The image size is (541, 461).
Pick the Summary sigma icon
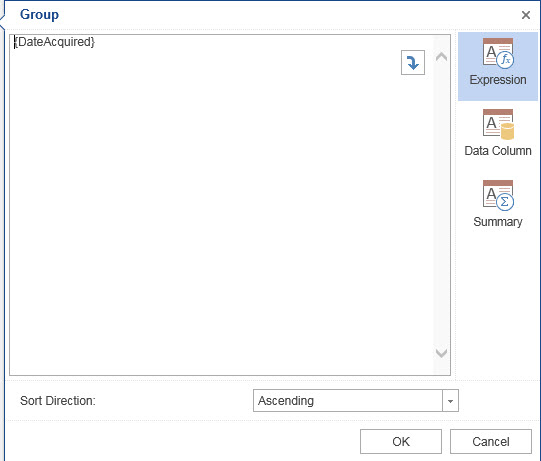coord(498,195)
